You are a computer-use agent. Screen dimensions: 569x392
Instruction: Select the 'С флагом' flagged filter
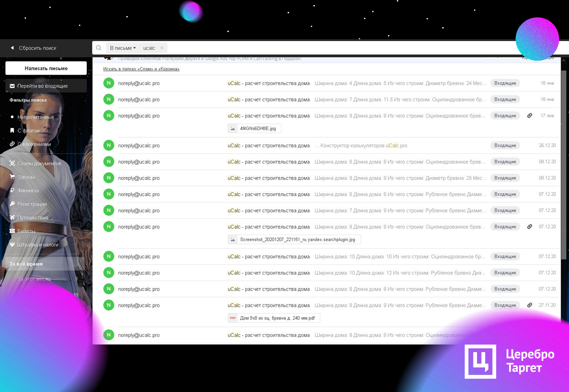click(28, 131)
